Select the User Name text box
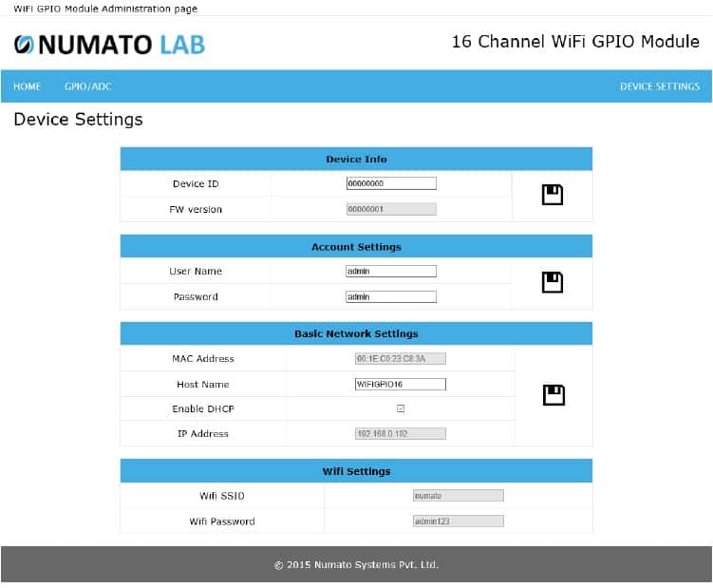713x588 pixels. pos(391,271)
